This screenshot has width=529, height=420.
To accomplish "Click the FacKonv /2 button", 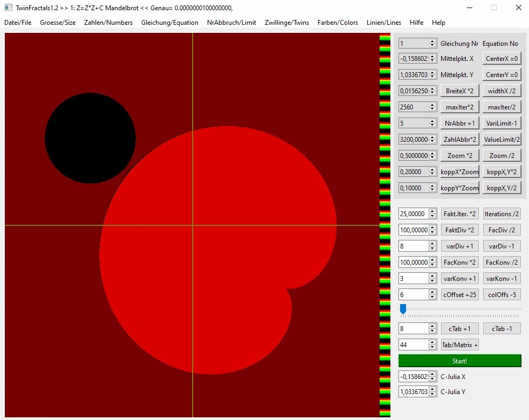I will coord(501,263).
